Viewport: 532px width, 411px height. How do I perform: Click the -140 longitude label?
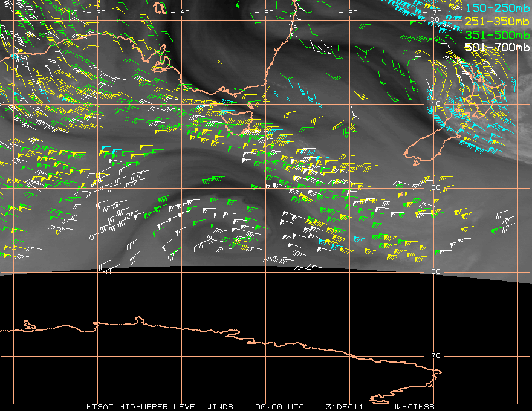(x=180, y=13)
